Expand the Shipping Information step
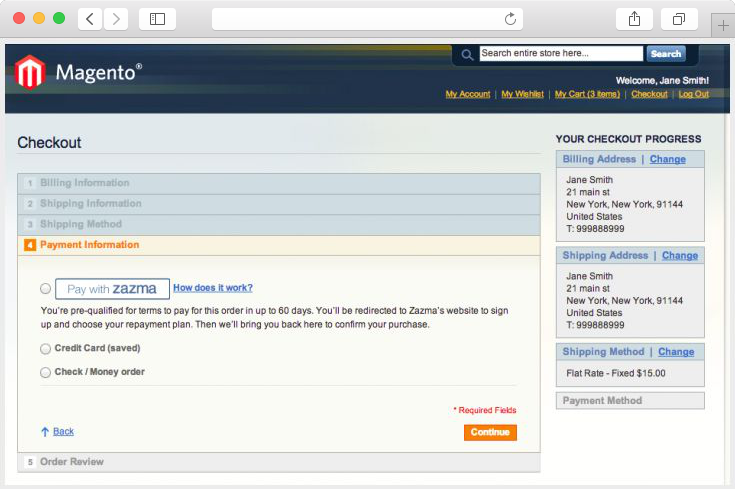 [x=279, y=204]
